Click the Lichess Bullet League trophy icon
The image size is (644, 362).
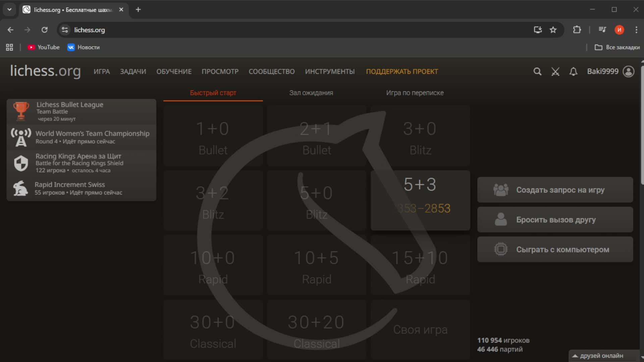coord(21,111)
